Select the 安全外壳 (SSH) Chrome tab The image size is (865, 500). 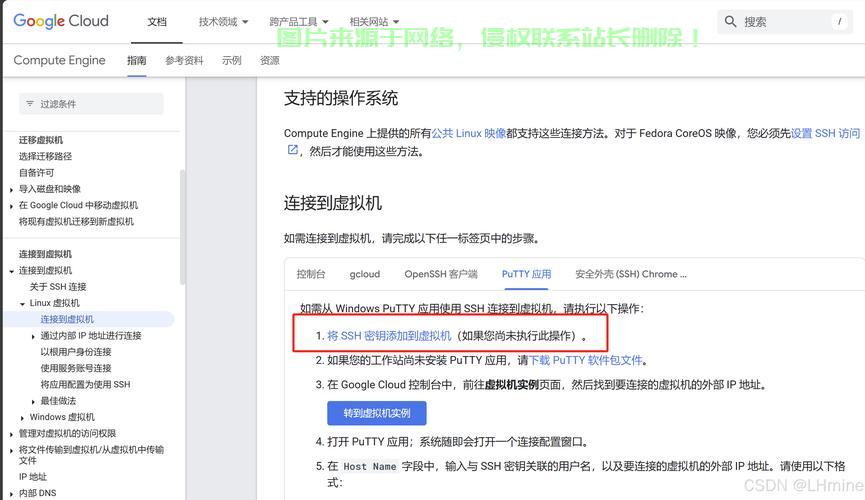(x=631, y=274)
